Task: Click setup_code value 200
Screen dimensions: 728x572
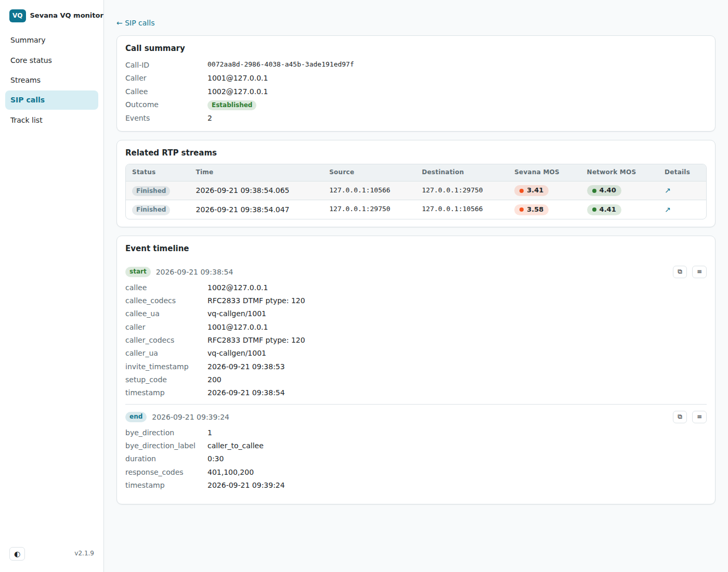Action: [214, 380]
